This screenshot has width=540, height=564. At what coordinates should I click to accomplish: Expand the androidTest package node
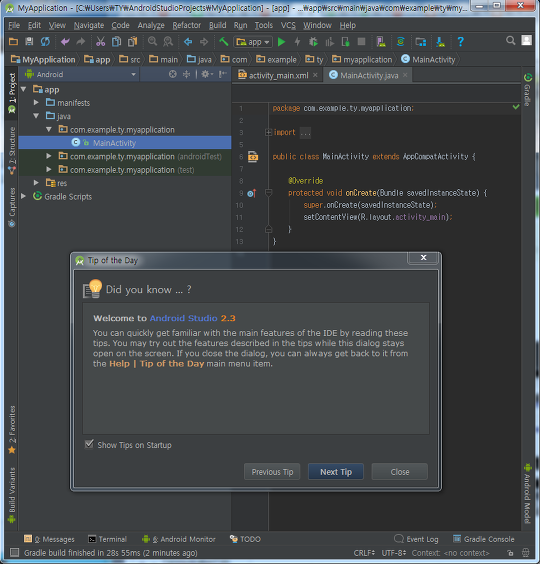pyautogui.click(x=49, y=156)
